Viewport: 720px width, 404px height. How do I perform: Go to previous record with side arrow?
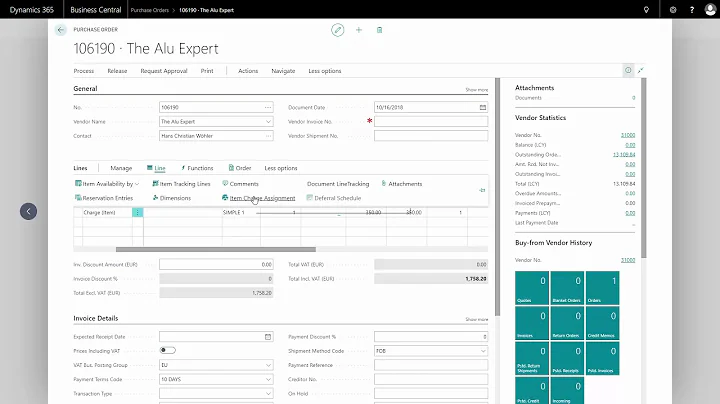(x=28, y=211)
